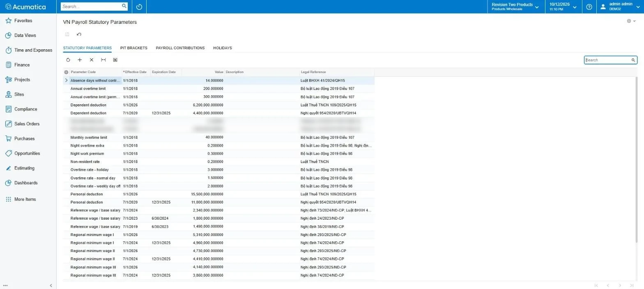
Task: Open the Estimating workspace
Action: tap(24, 168)
